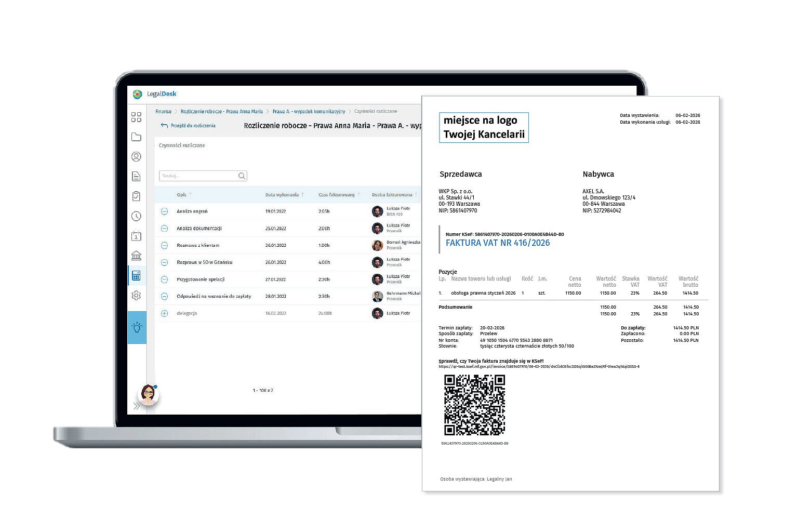Click the lightbulb tips icon
The image size is (798, 532).
(x=137, y=327)
